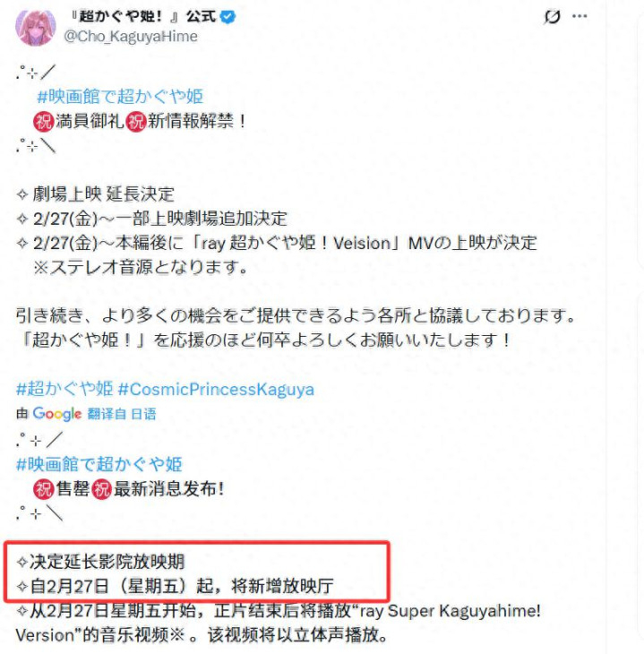Open the #超かぐや姫 hashtag link

coord(64,389)
